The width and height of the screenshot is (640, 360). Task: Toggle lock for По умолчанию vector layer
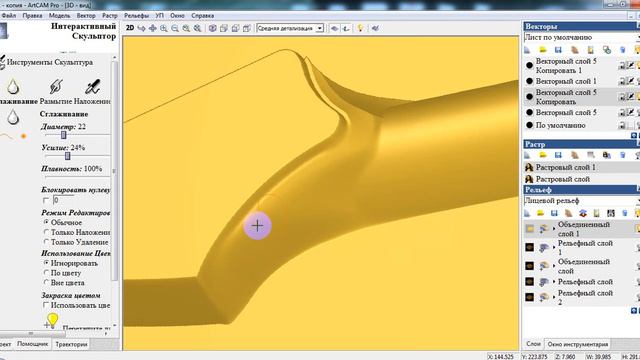(622, 125)
